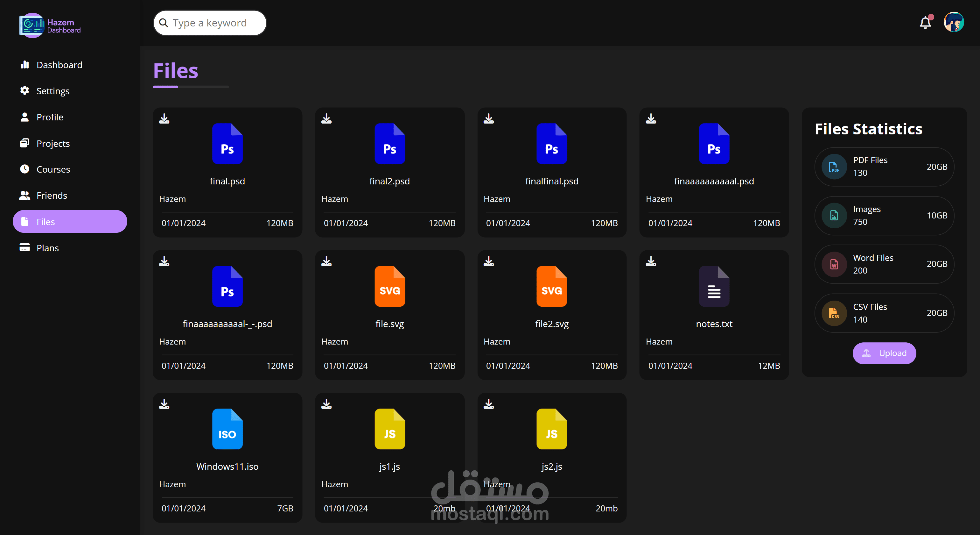Screen dimensions: 980x535
Task: Open the Dashboard menu item
Action: pos(59,65)
